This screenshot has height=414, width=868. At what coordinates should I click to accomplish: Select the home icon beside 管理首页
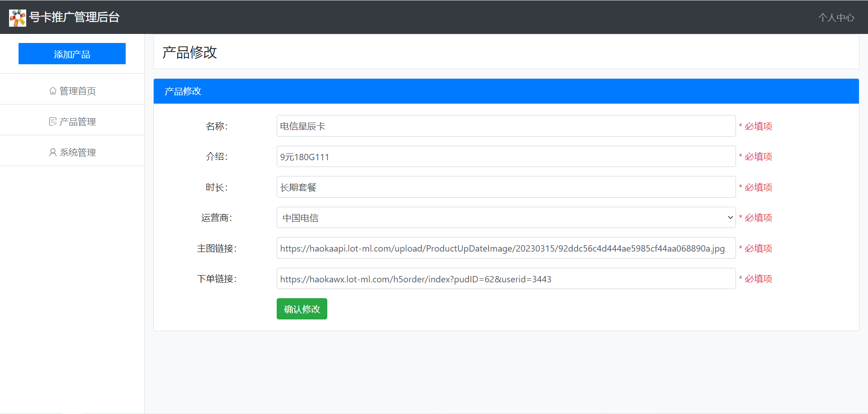52,90
